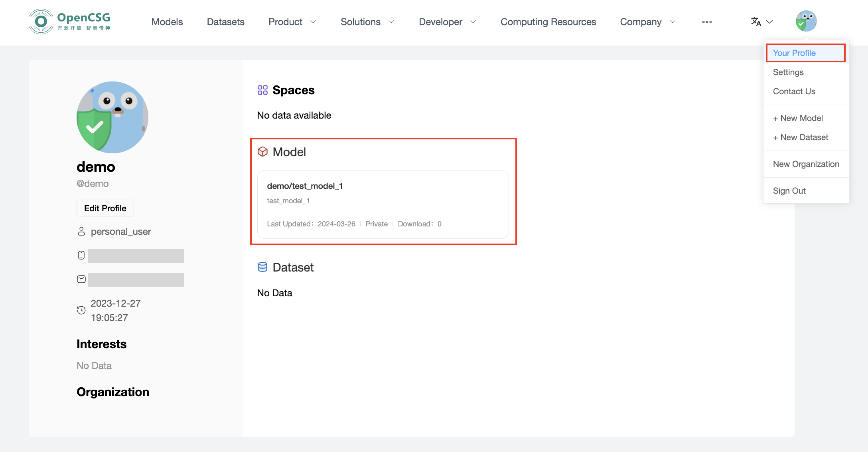Click the red Model cube icon

[263, 152]
